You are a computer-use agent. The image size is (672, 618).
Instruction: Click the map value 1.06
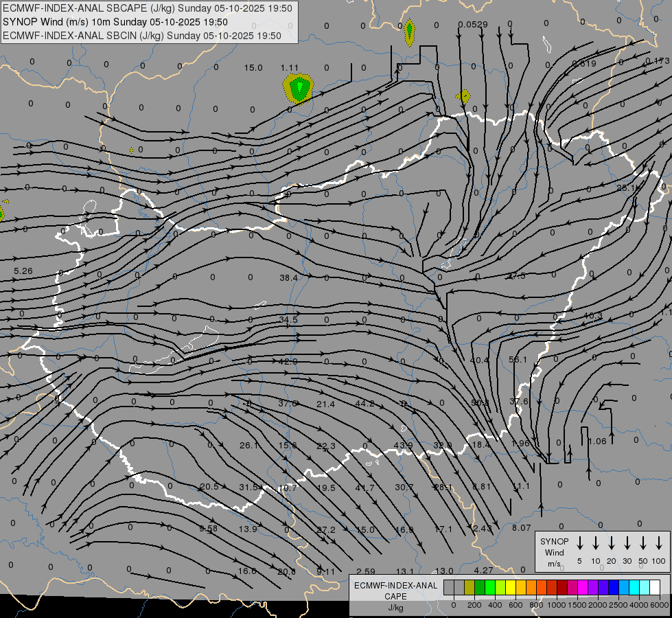[597, 442]
